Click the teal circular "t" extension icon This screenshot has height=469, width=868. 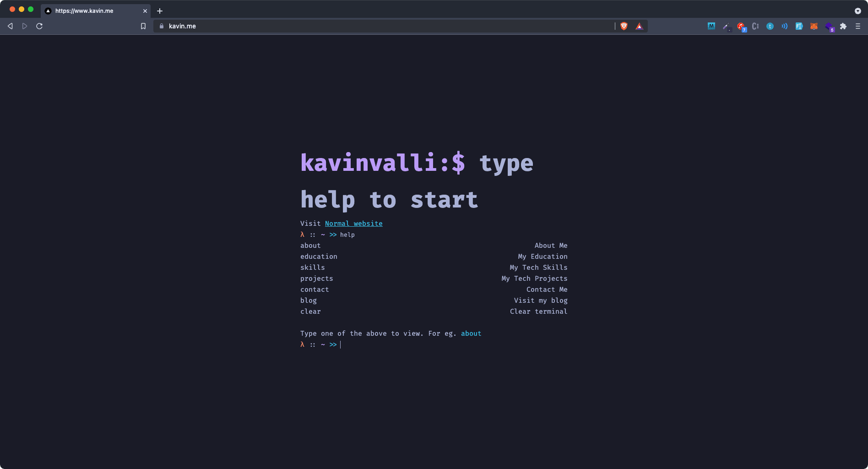coord(770,26)
